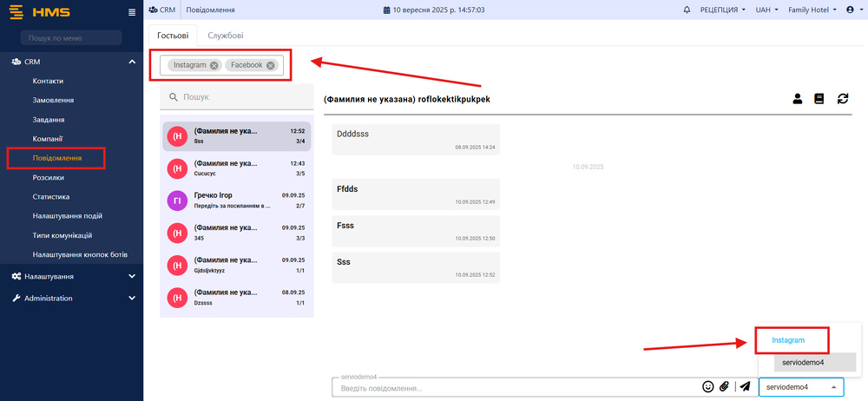Click the hamburger menu icon in sidebar header
Viewport: 868px width, 401px height.
[x=132, y=12]
